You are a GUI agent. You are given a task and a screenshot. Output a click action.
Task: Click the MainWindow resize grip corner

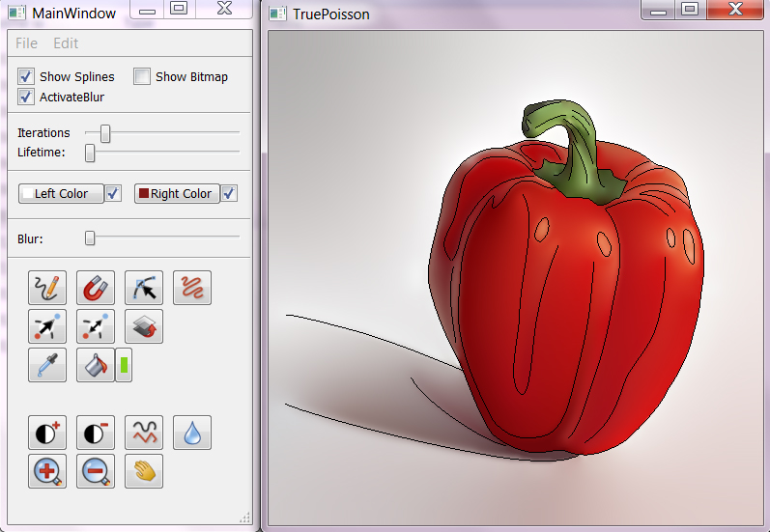(244, 518)
